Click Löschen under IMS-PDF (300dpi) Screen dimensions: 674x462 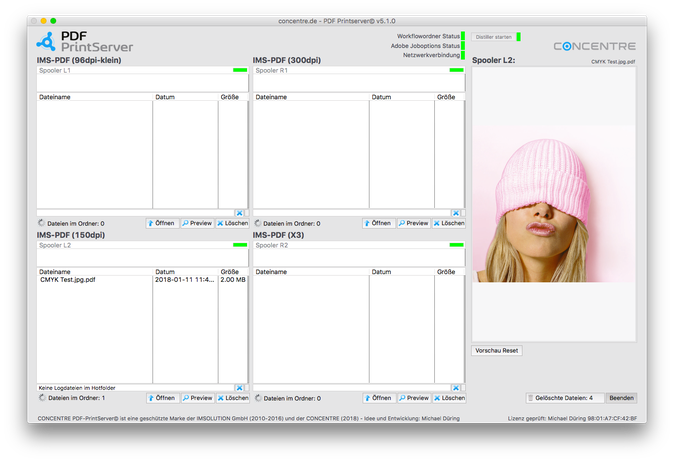tap(449, 223)
